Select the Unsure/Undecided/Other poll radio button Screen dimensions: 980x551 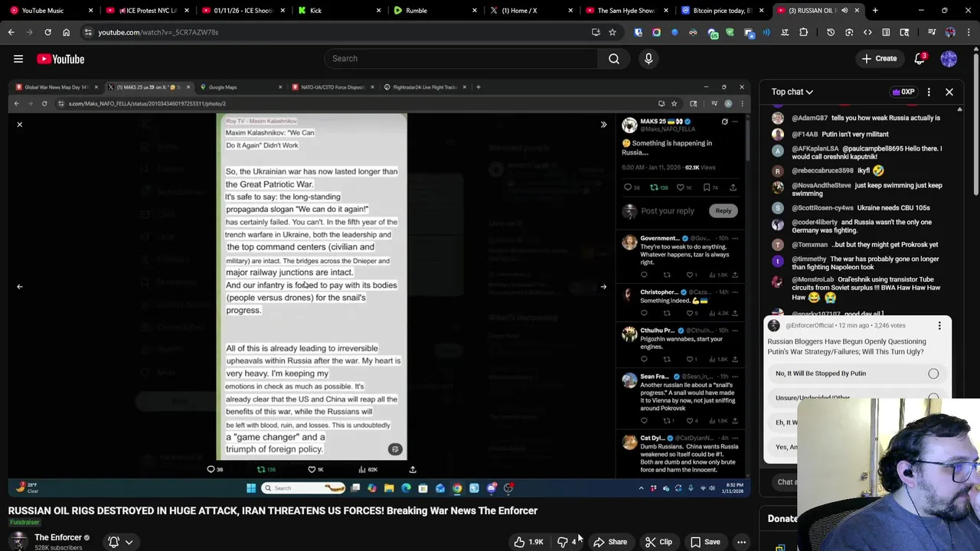pos(933,398)
